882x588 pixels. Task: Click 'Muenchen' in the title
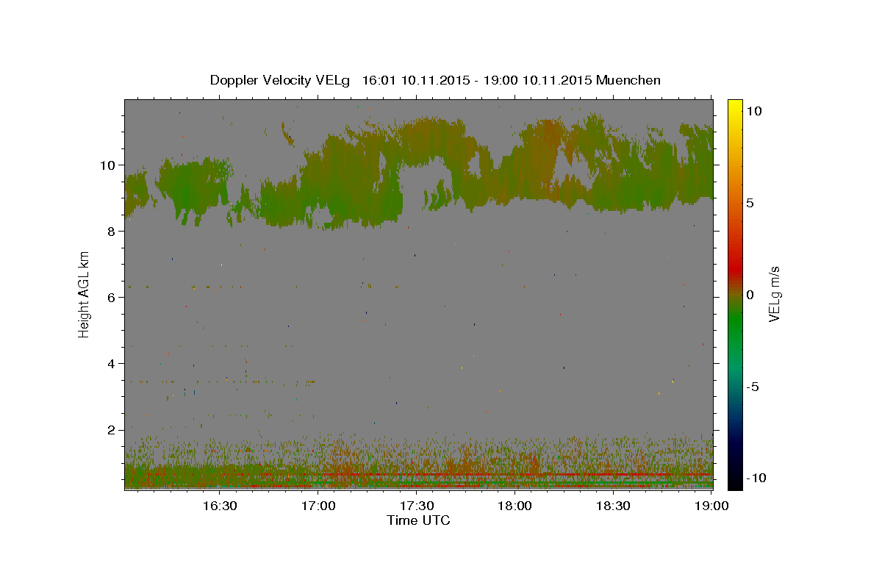[x=629, y=80]
